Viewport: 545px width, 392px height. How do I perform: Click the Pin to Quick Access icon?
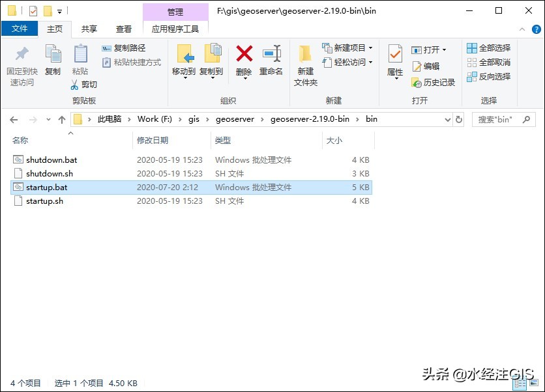[22, 53]
